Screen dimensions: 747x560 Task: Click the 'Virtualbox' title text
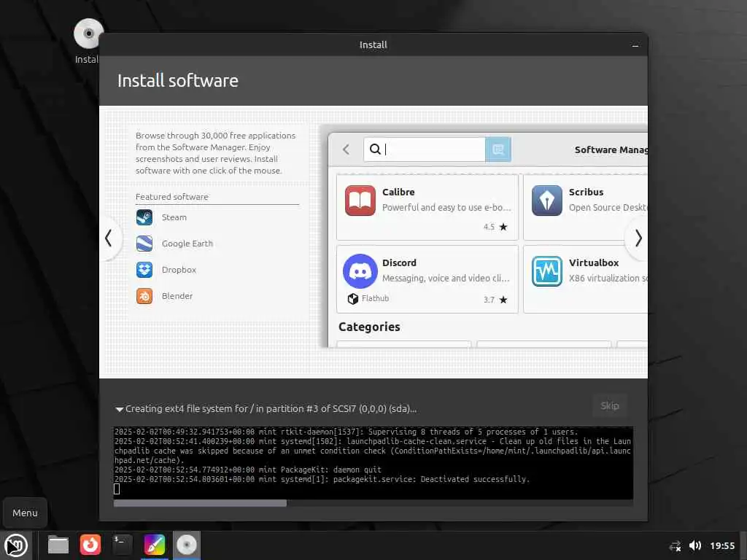click(x=594, y=262)
